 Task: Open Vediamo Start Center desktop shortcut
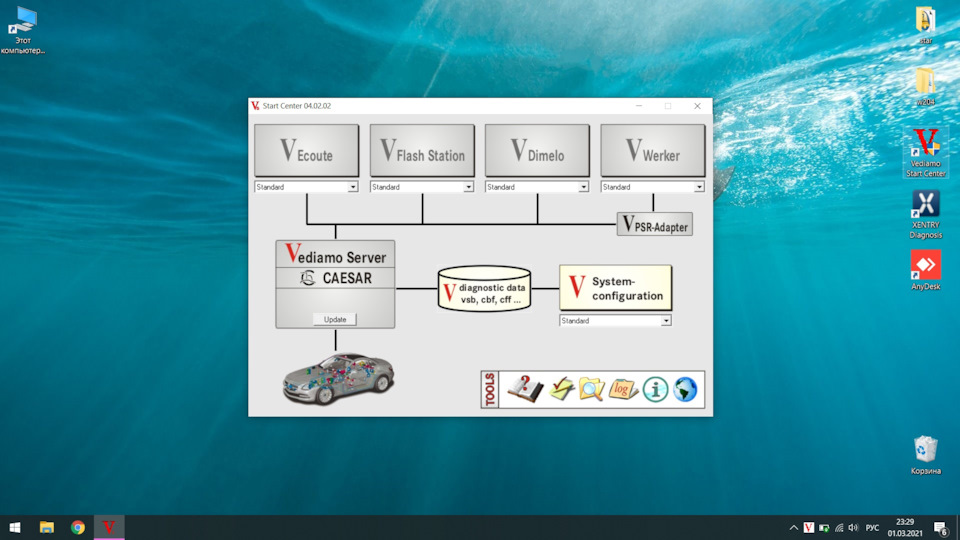point(925,153)
